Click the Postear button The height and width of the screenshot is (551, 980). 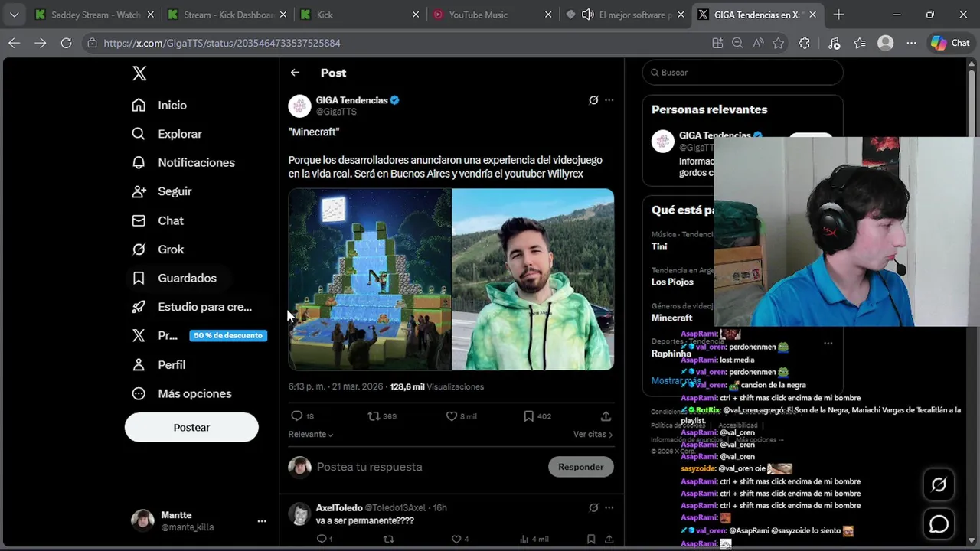(x=191, y=428)
